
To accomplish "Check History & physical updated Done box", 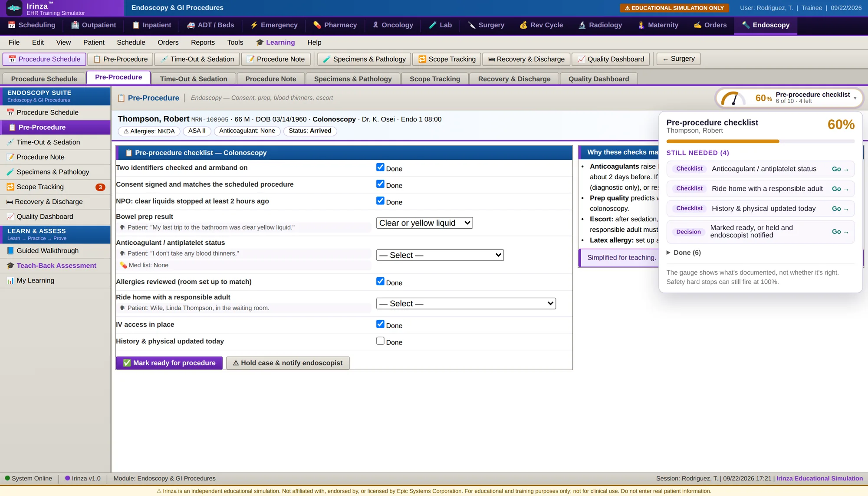I will 380,341.
